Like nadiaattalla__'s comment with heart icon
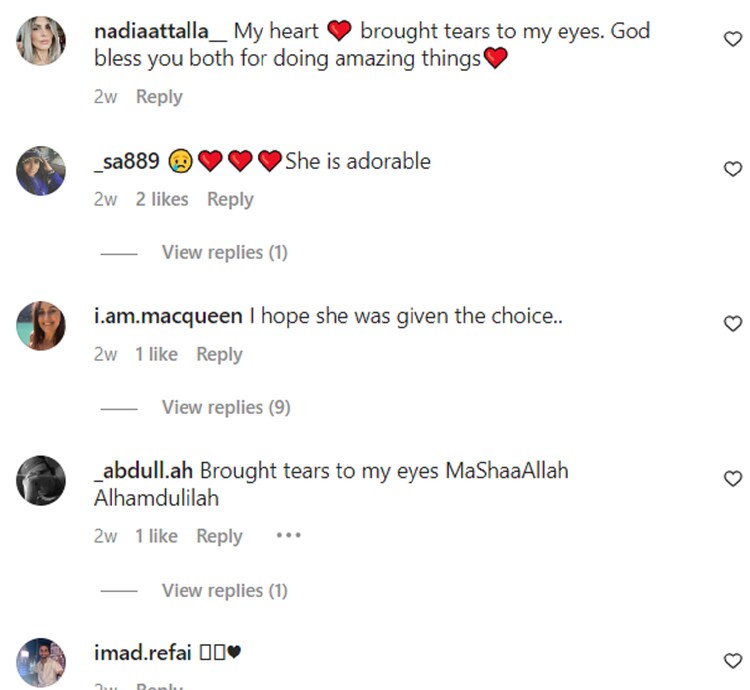Screen dimensions: 750x690 (732, 39)
